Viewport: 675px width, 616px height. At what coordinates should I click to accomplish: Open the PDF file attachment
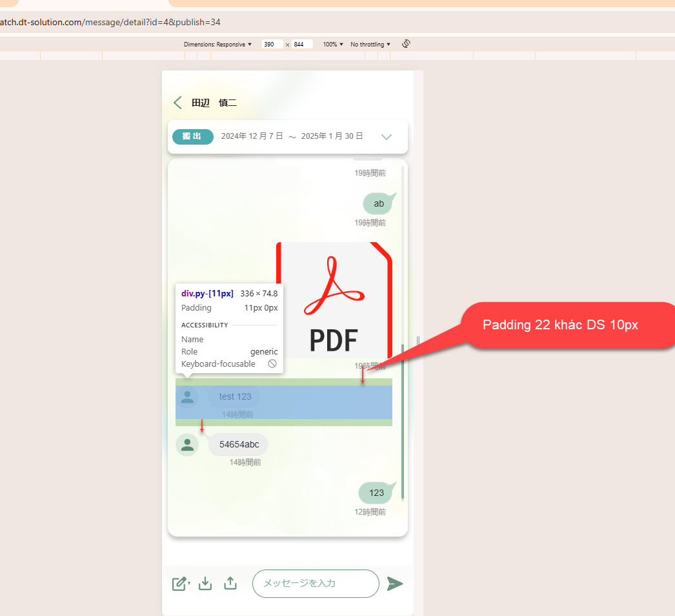coord(334,300)
